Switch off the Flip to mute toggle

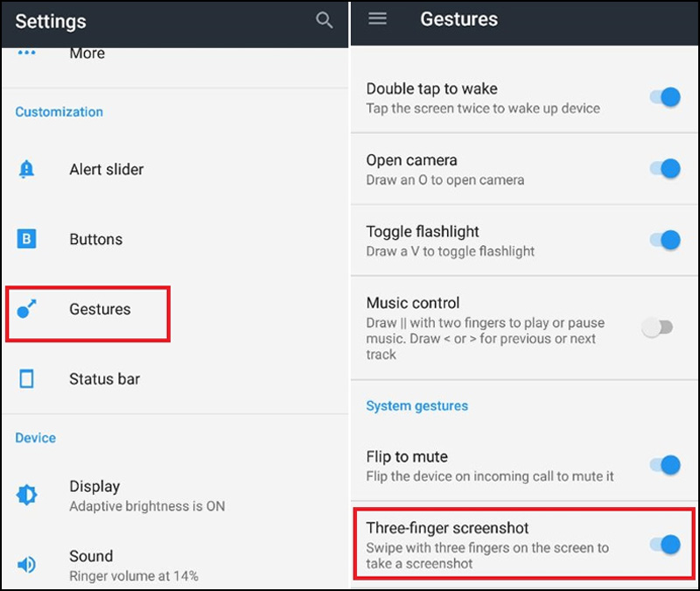click(665, 465)
